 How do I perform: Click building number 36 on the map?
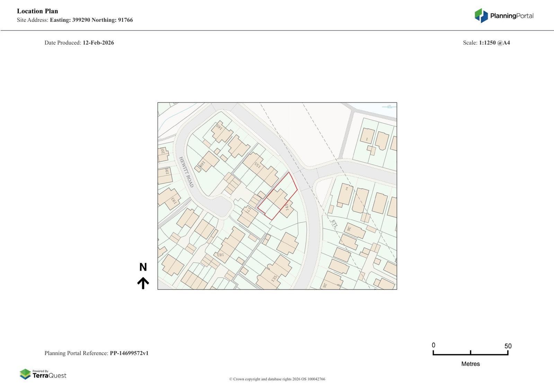point(349,229)
